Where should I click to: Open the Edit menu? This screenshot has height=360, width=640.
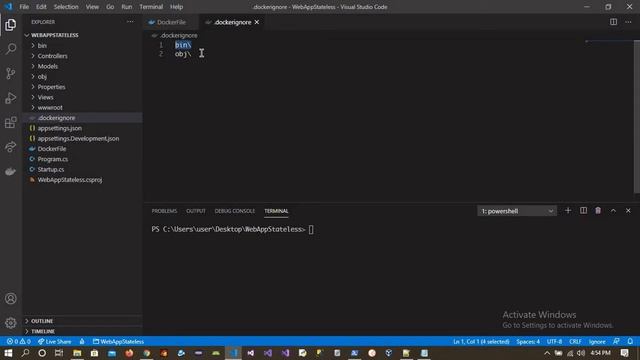[x=41, y=7]
